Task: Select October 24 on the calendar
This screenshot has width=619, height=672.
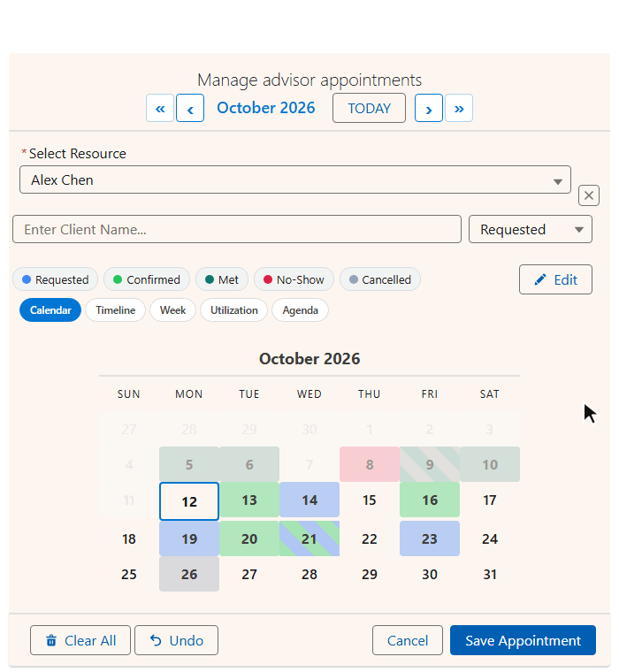Action: [x=490, y=538]
